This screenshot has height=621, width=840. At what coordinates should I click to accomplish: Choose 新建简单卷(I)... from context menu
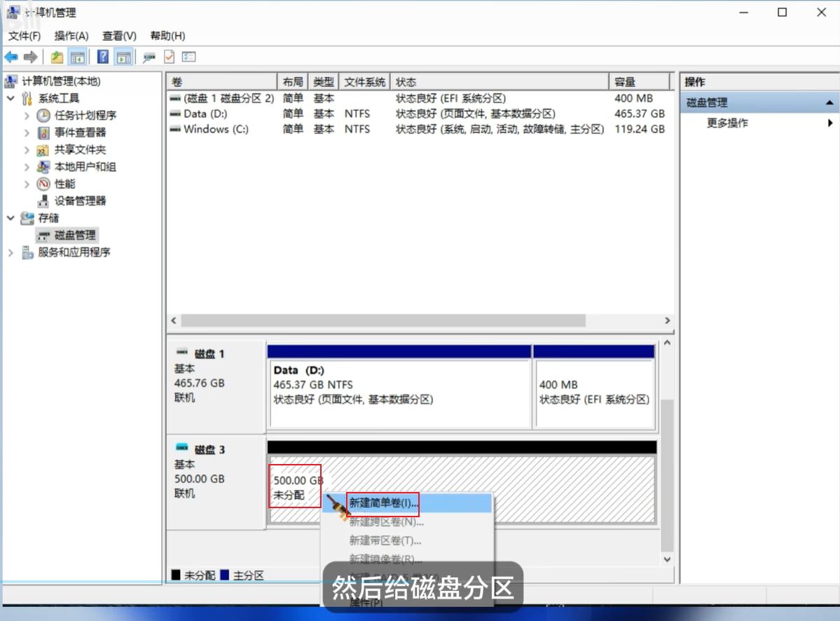383,503
